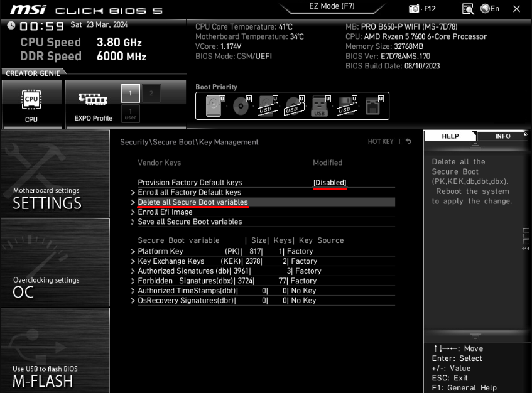Set Provision Factory Default keys to Enabled
The width and height of the screenshot is (532, 393).
[329, 182]
